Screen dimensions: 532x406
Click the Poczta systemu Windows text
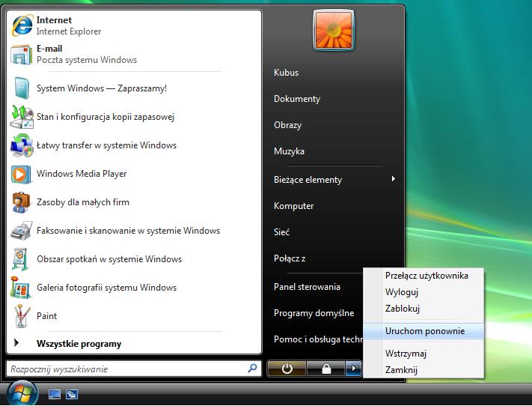[x=87, y=60]
